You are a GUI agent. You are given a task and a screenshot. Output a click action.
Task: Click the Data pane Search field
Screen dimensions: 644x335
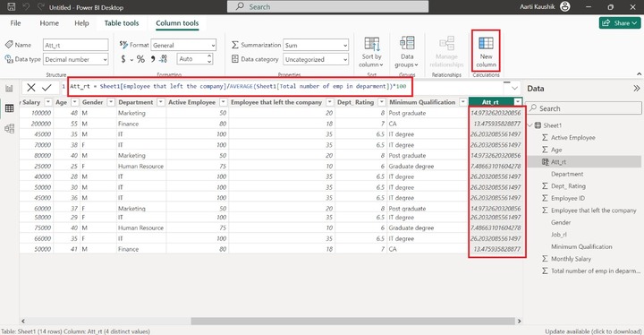click(583, 108)
